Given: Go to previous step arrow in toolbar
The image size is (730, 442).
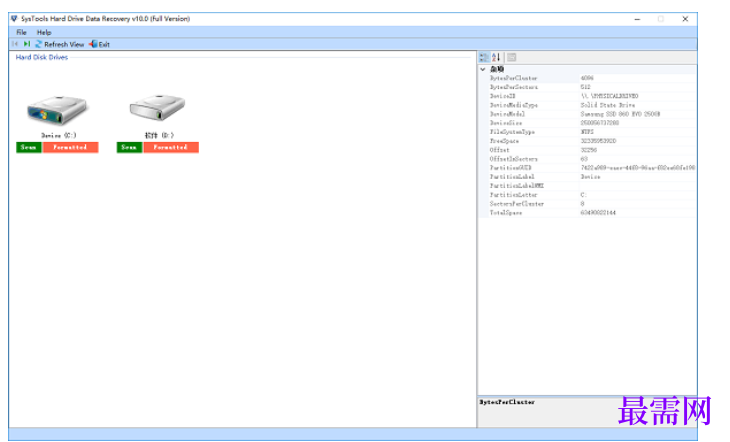Looking at the screenshot, I should [x=15, y=44].
